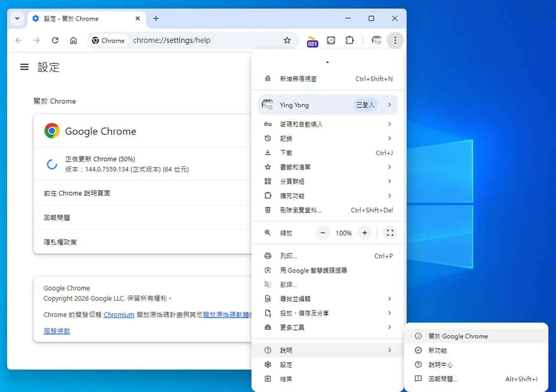Viewport: 556px width, 392px height.
Task: Open 新增無痕視窗 incognito window
Action: (x=328, y=79)
